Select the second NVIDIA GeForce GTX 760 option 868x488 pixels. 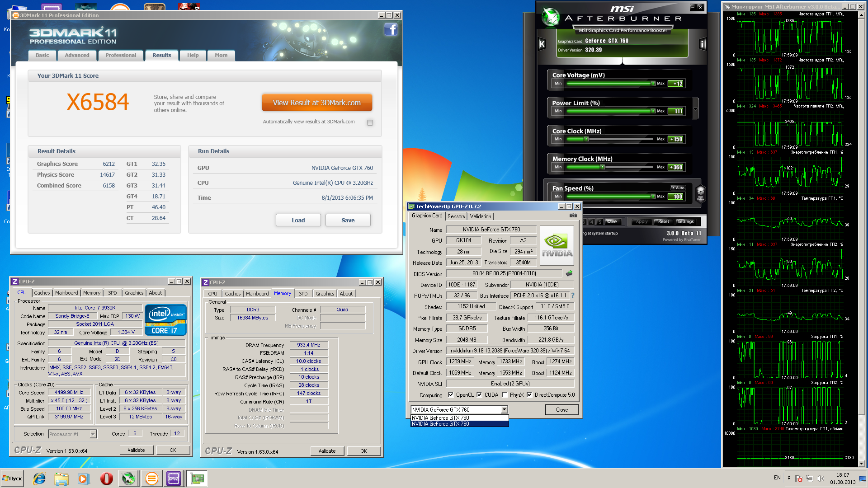(x=459, y=424)
